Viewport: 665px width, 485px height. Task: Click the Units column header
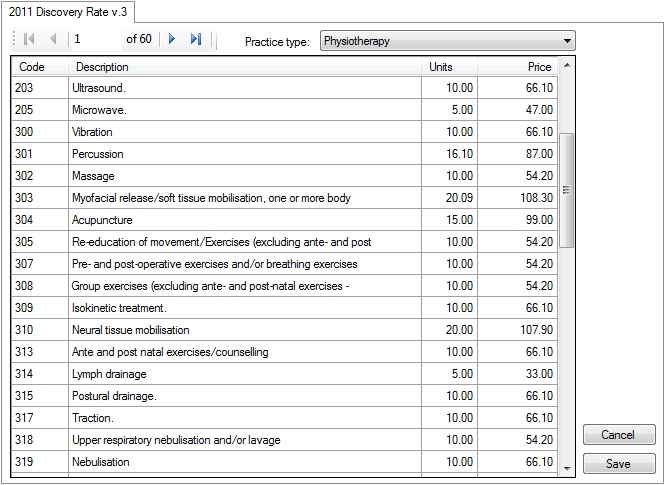click(447, 67)
